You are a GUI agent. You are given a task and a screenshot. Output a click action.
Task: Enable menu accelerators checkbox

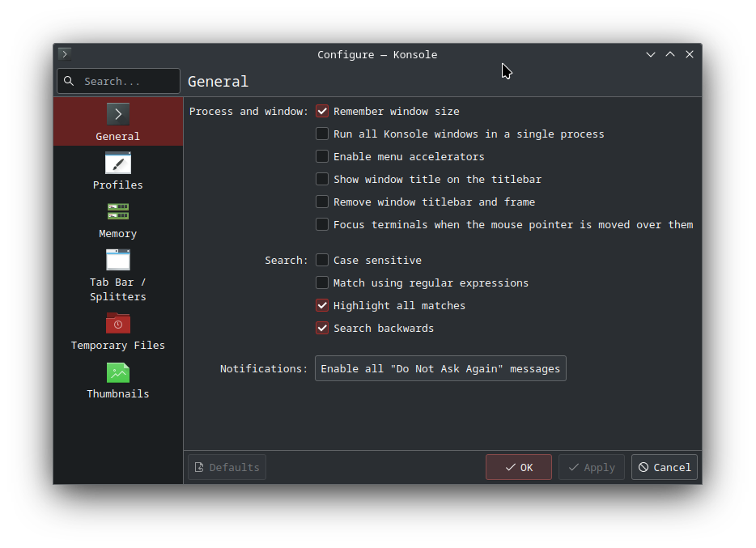click(322, 157)
